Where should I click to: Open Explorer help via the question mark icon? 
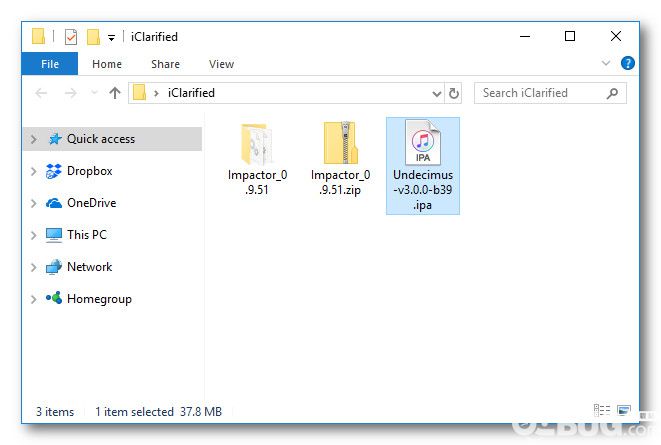pyautogui.click(x=627, y=63)
